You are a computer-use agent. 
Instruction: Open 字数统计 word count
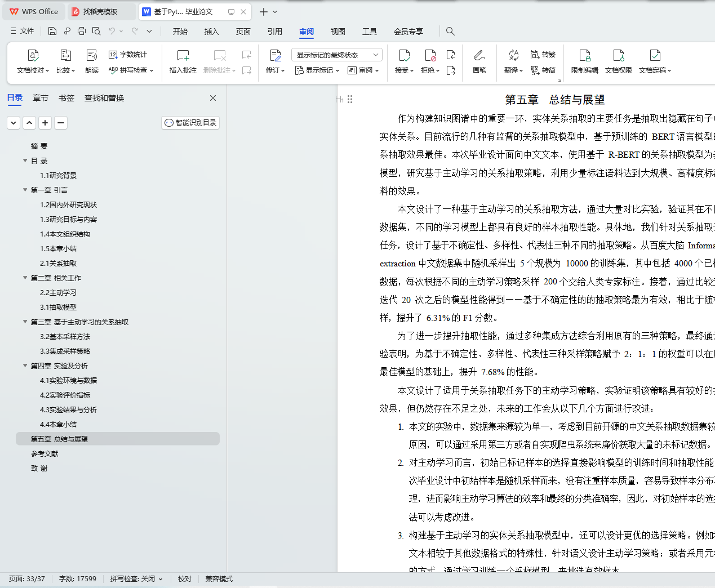[x=128, y=55]
